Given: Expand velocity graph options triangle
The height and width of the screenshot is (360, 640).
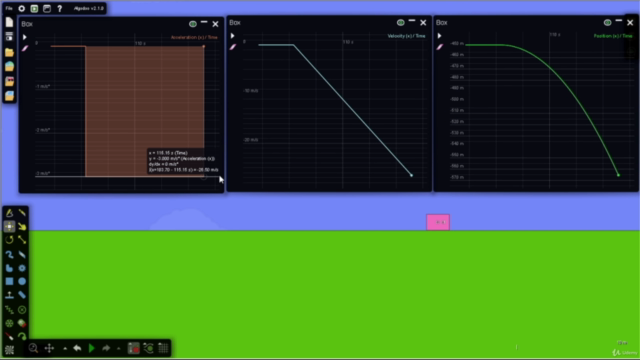Looking at the screenshot, I should pos(233,36).
